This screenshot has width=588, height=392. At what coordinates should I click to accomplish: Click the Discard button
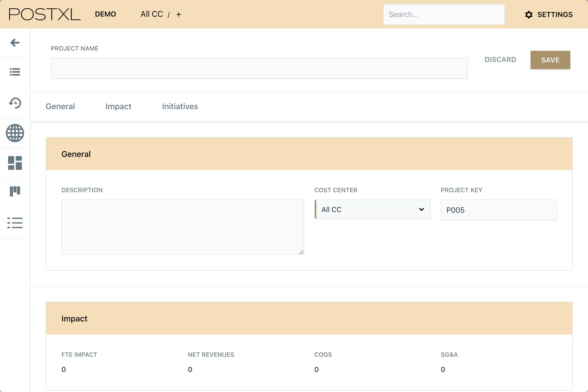500,60
